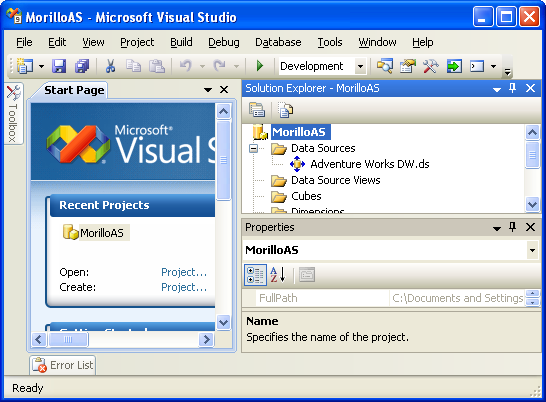
Task: Select the Data Sources folder
Action: (x=323, y=148)
